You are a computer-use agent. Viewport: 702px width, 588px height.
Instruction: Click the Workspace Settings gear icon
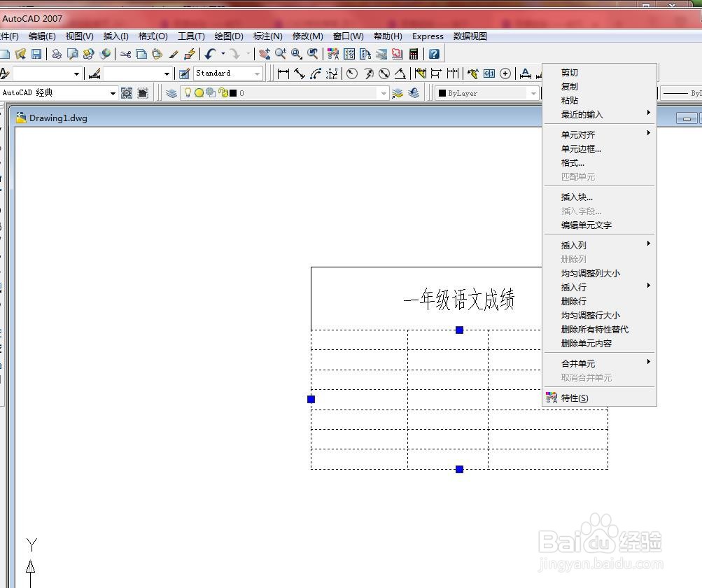point(127,93)
